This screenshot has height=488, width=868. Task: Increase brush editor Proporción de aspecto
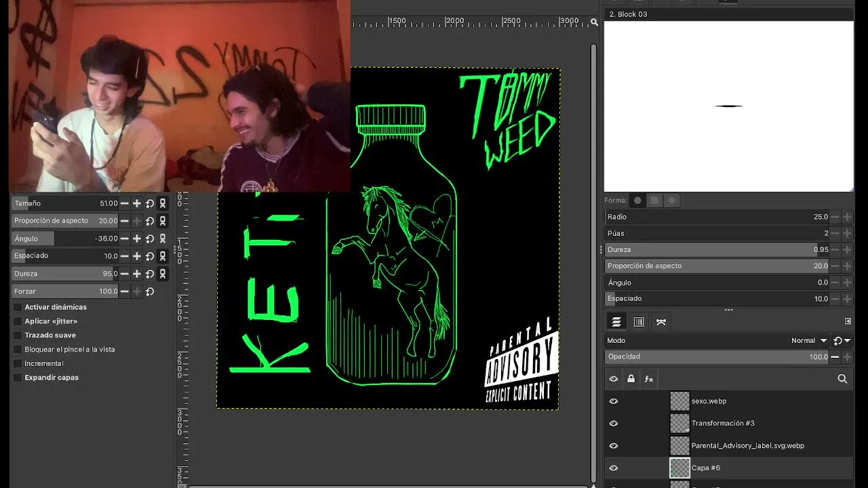coord(847,266)
